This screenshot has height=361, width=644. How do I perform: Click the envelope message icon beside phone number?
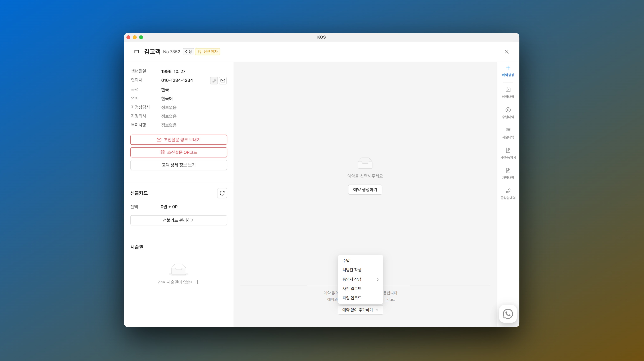point(223,80)
